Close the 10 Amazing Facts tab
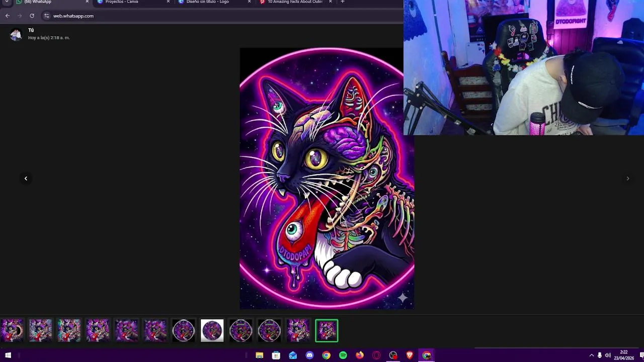644x362 pixels. (330, 2)
